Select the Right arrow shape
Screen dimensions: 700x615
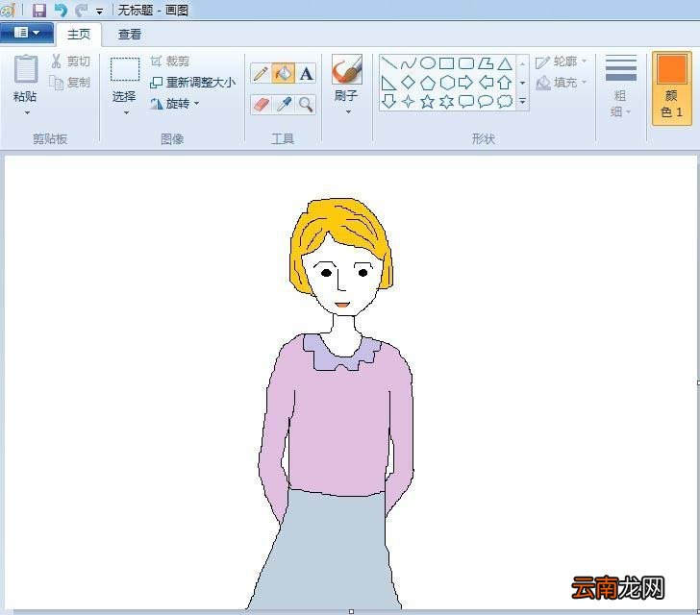465,82
